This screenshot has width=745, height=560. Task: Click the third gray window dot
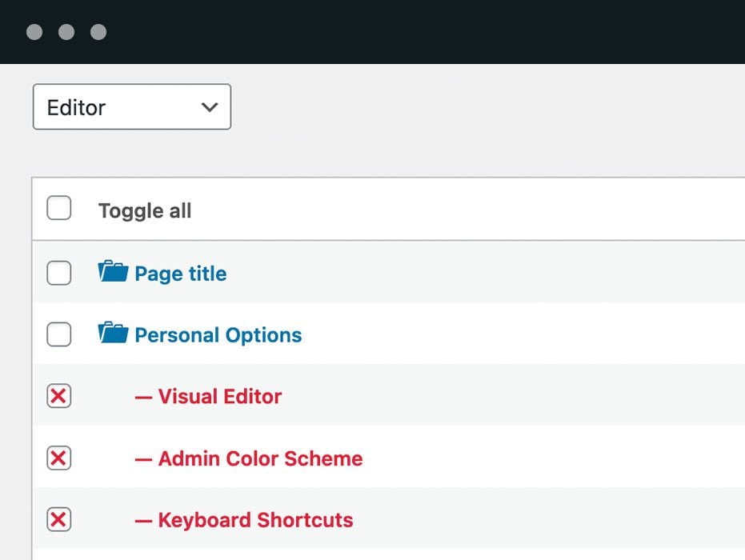pyautogui.click(x=98, y=32)
